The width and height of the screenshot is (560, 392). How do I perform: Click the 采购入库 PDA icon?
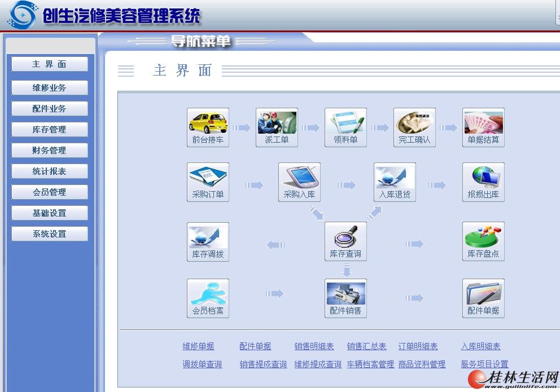299,182
